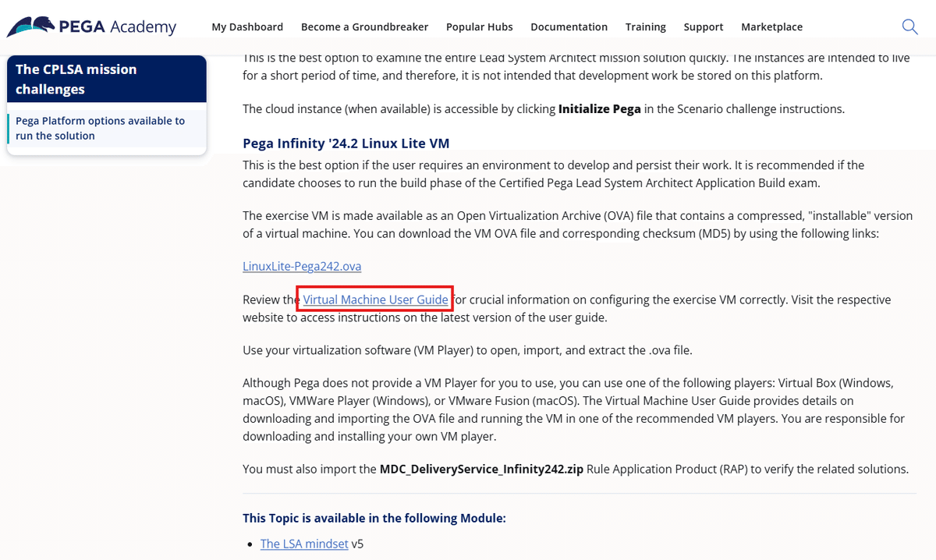Select sidebar topic Pega Platform options available

click(107, 128)
